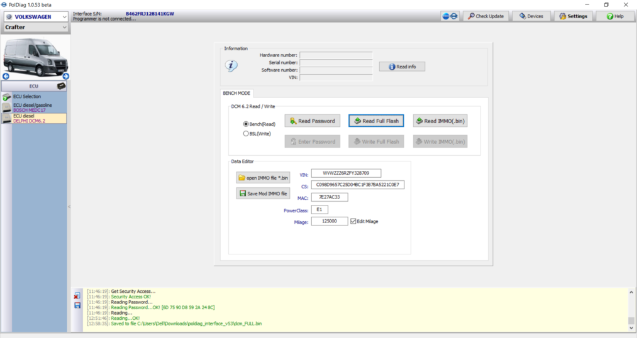Screen dimensions: 644x338
Task: Click the Serial number field
Action: coord(336,62)
